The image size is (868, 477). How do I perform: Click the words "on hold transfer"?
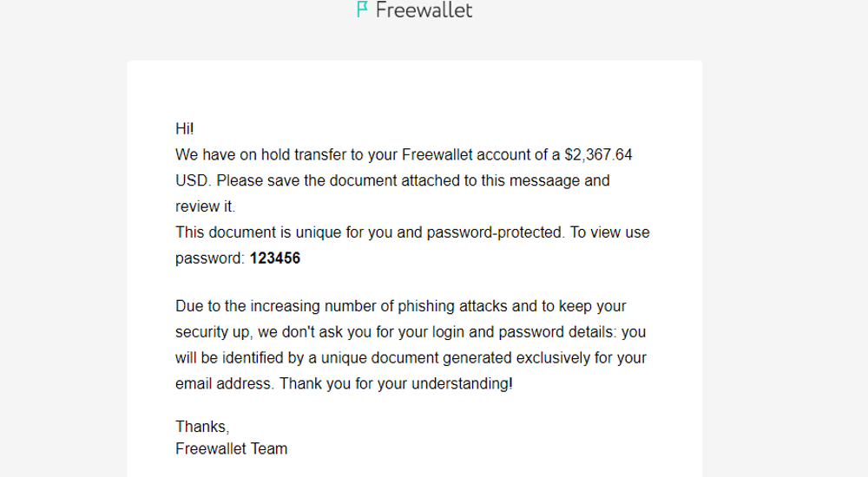(293, 155)
